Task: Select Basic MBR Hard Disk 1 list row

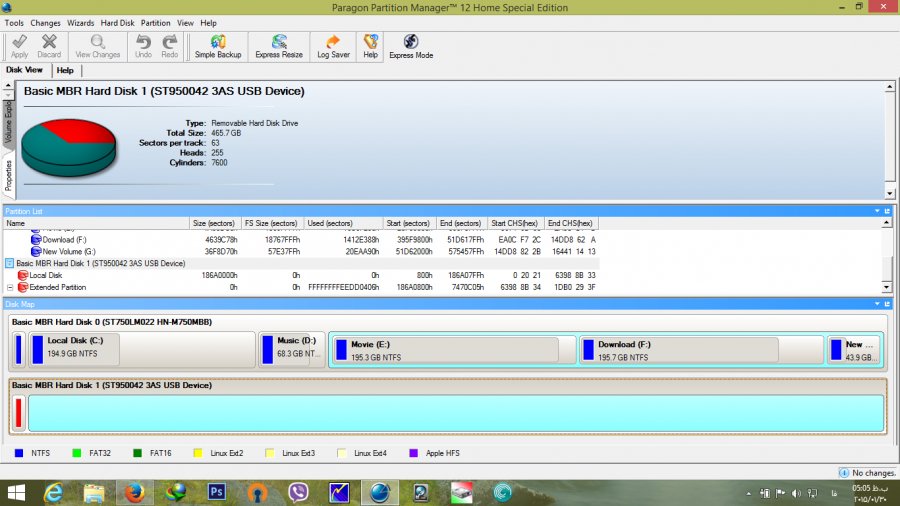Action: [301, 263]
